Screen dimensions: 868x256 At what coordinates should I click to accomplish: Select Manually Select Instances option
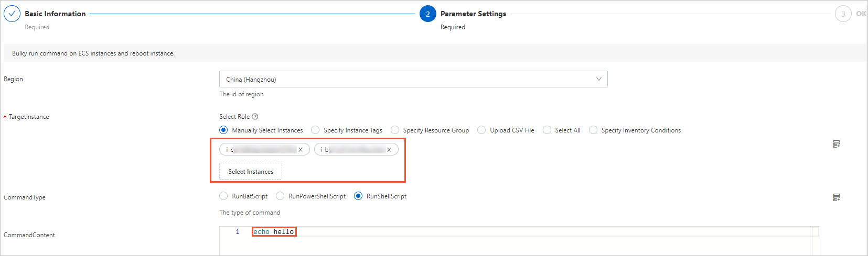coord(223,130)
